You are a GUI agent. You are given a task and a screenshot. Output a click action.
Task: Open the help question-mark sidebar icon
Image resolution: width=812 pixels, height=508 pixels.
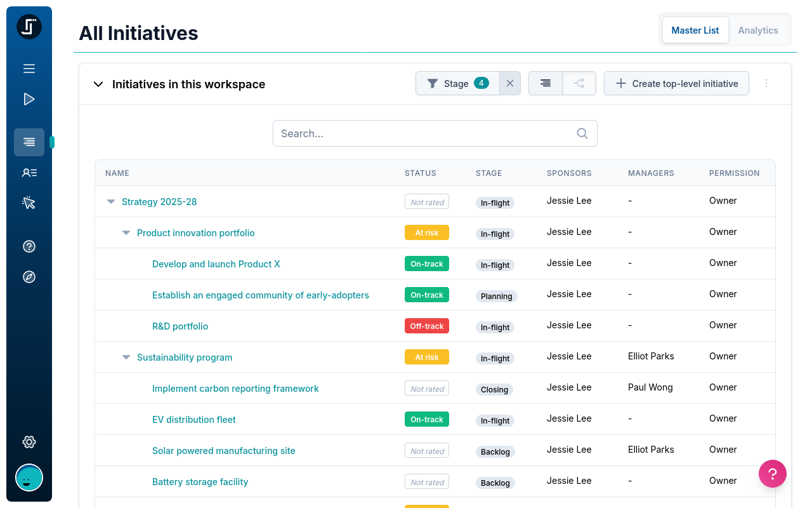click(x=29, y=246)
